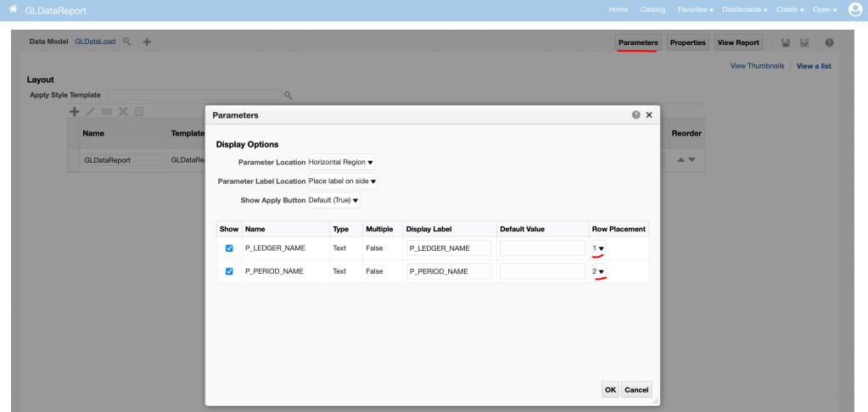Click Cancel in the Parameters dialog

pyautogui.click(x=636, y=390)
